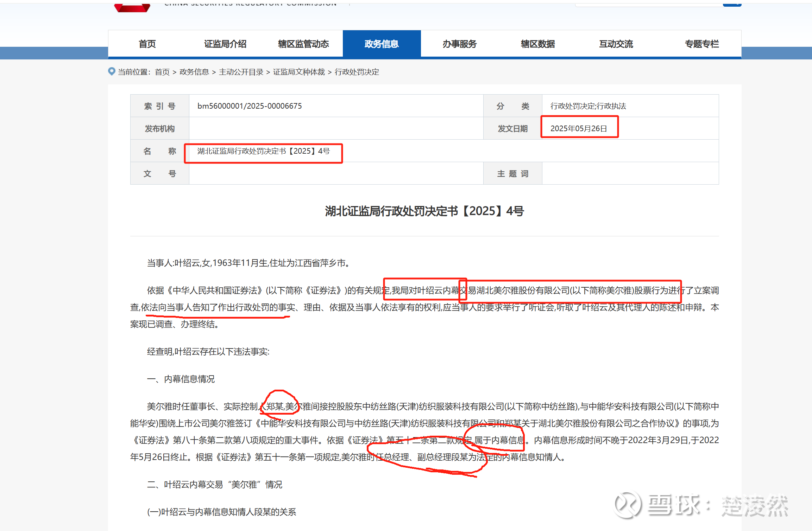Go to 行政处罚决定 in the breadcrumb
This screenshot has width=812, height=531.
[357, 72]
